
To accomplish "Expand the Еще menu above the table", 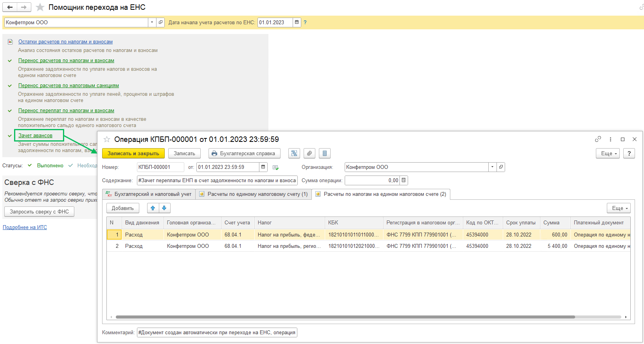I will pos(619,208).
